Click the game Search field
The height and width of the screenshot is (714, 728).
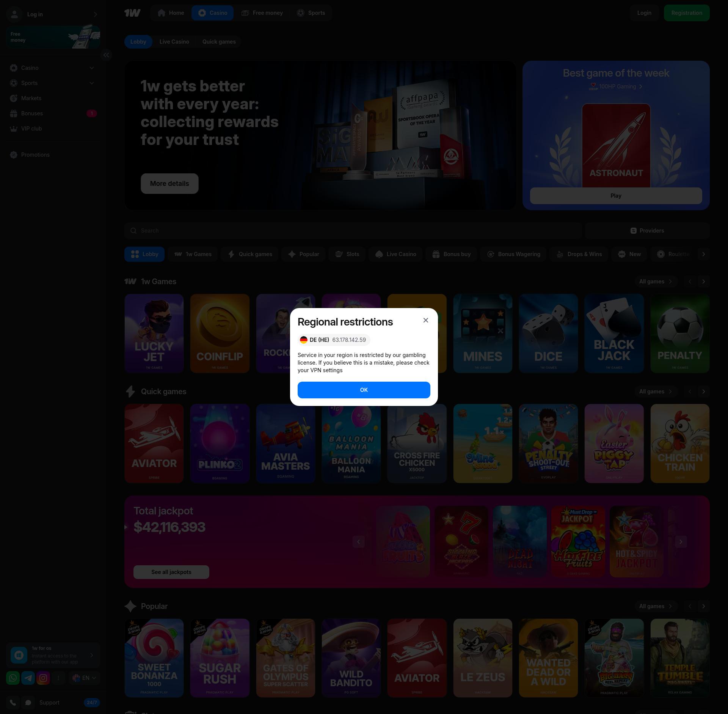pyautogui.click(x=353, y=231)
